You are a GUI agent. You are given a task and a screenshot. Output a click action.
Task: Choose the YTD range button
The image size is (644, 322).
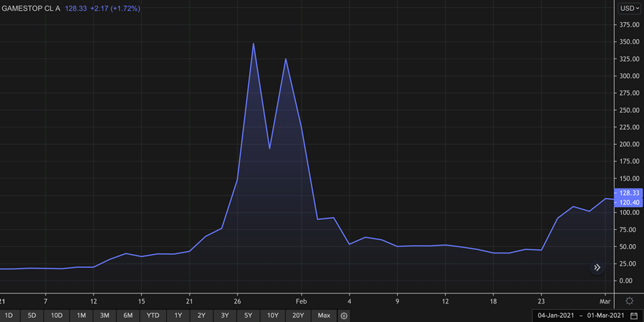(x=153, y=316)
